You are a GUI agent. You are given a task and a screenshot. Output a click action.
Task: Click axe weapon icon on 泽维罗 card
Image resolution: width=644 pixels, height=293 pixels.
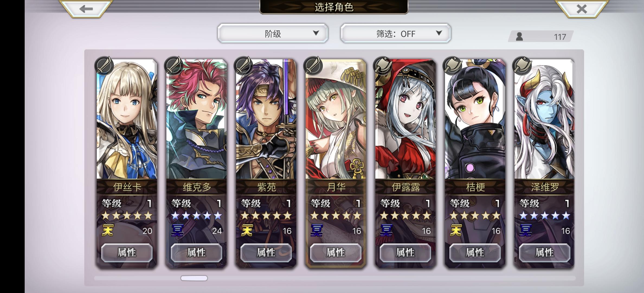(522, 65)
